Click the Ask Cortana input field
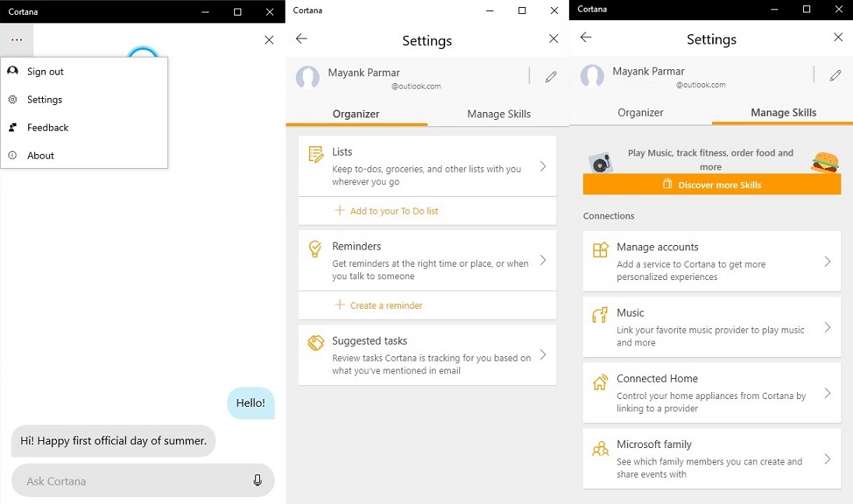This screenshot has width=853, height=504. (142, 481)
